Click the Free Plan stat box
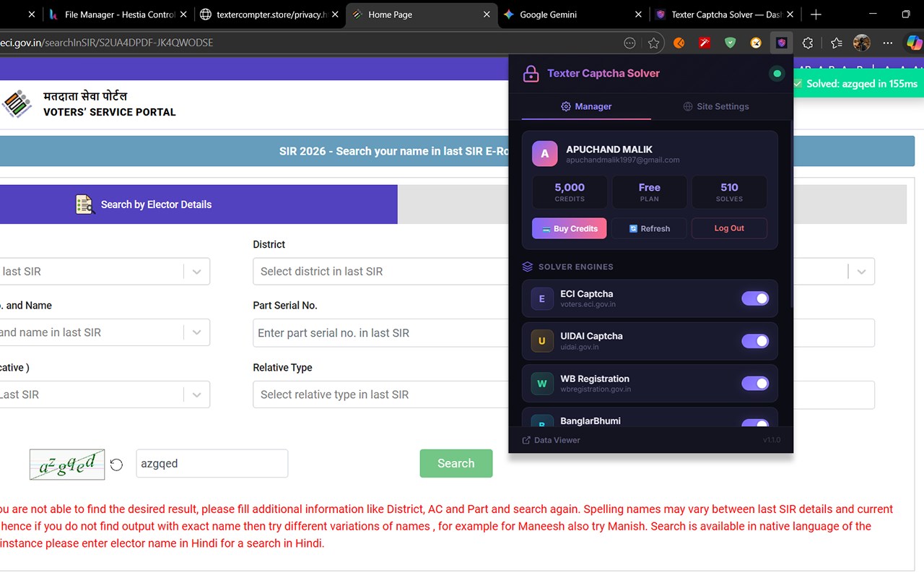 [649, 192]
